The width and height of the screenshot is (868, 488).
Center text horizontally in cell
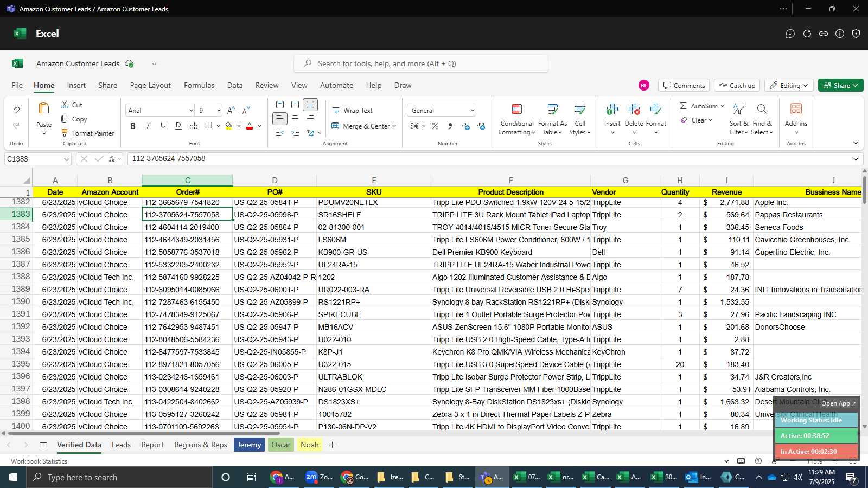295,118
